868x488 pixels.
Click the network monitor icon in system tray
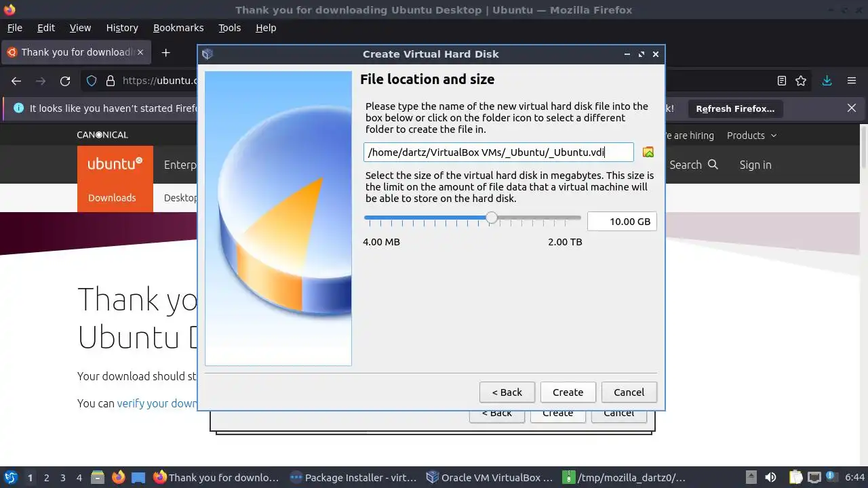click(814, 477)
